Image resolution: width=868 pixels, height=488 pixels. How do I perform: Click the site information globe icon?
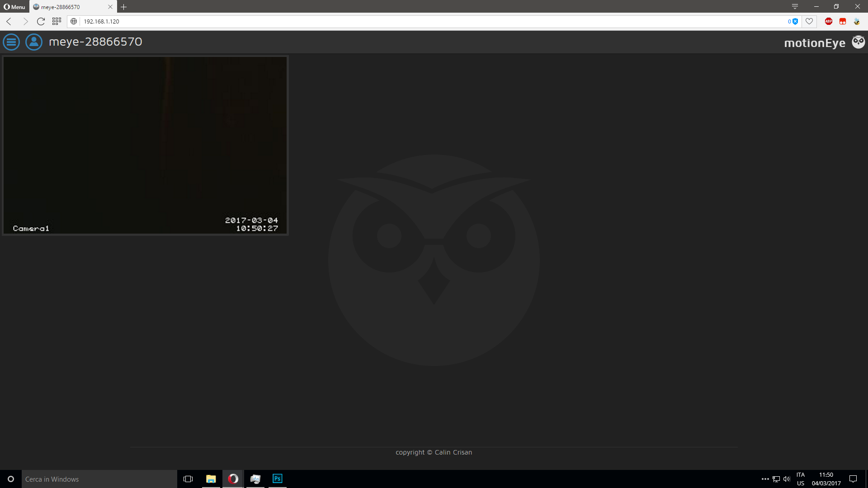tap(74, 21)
